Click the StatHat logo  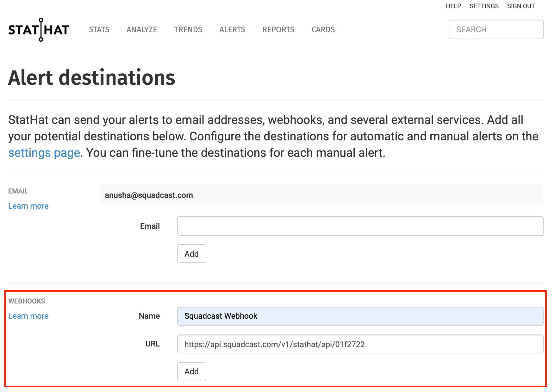(39, 30)
